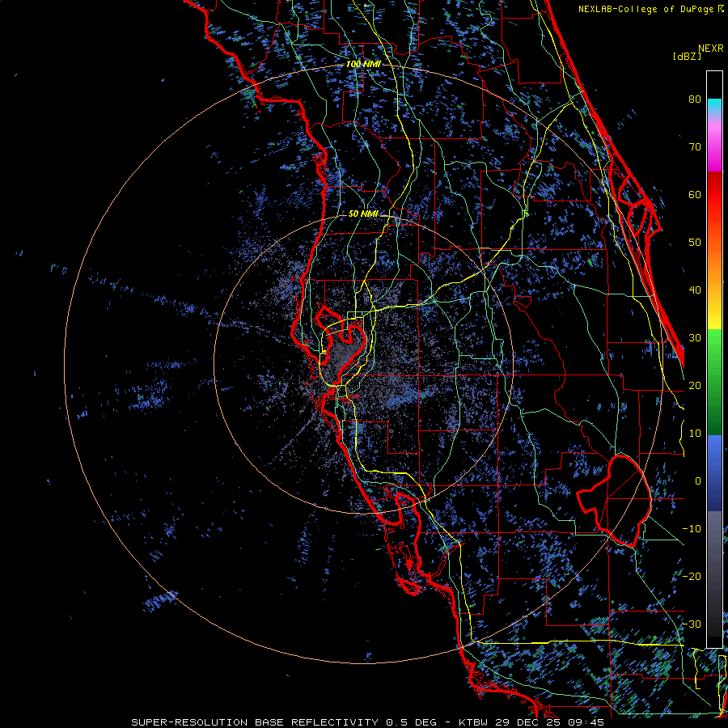Click the "NEXLAB-College of DuPage" header text
The width and height of the screenshot is (728, 728).
647,9
